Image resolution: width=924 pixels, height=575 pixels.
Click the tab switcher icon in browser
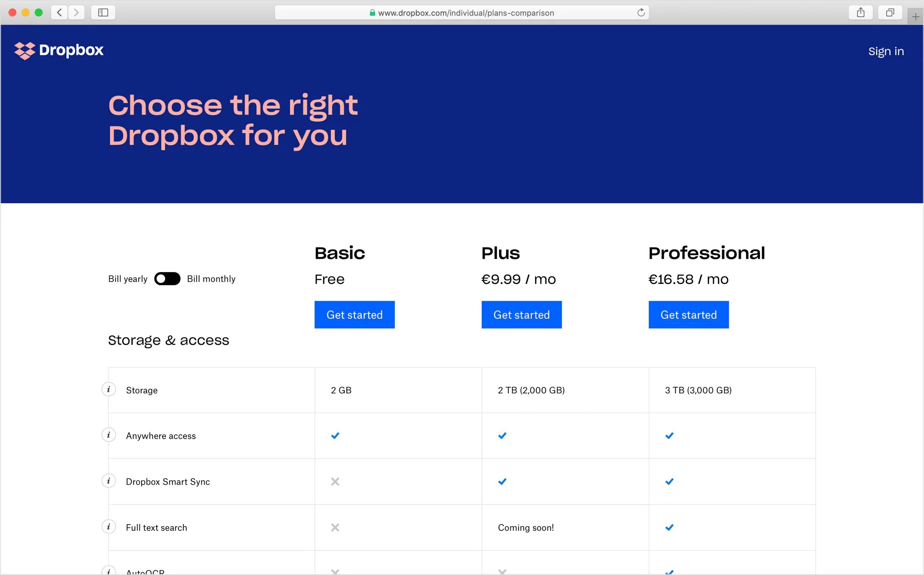coord(890,12)
